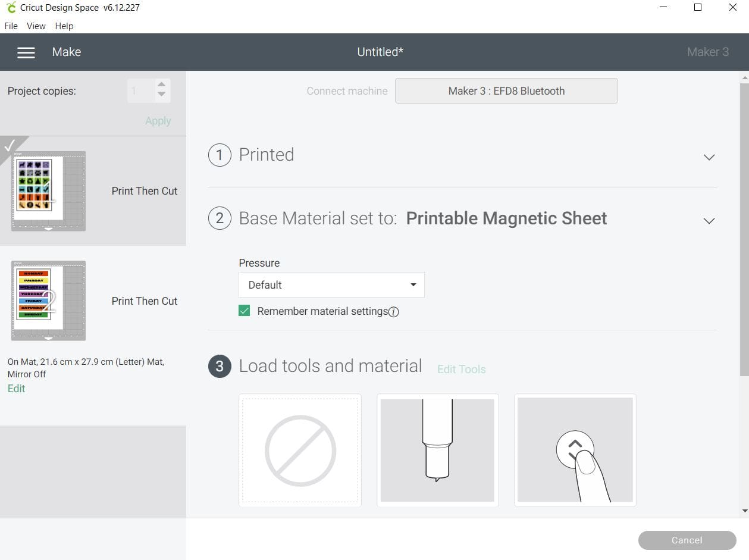Click the Printed step heading
This screenshot has height=560, width=749.
pyautogui.click(x=267, y=155)
